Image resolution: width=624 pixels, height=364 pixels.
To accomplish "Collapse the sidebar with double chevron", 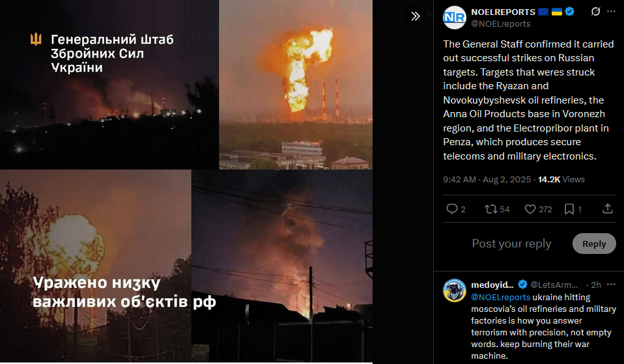I will click(416, 16).
